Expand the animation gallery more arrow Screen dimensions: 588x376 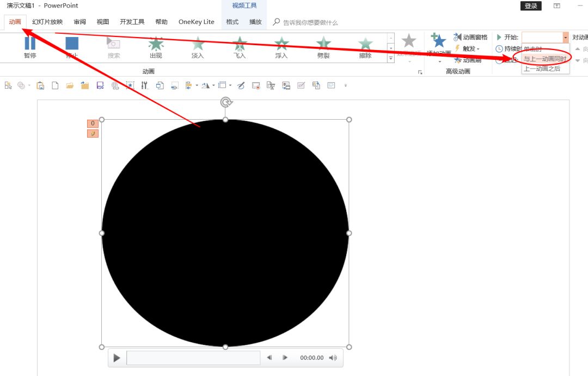click(x=391, y=58)
